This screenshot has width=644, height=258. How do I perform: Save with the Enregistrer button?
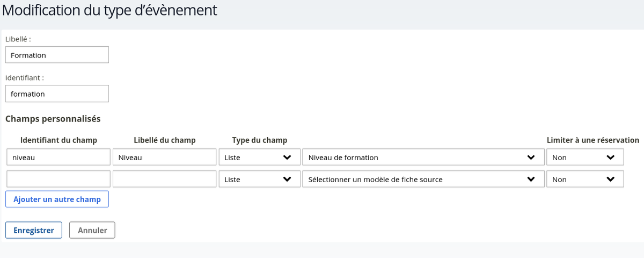(x=34, y=230)
